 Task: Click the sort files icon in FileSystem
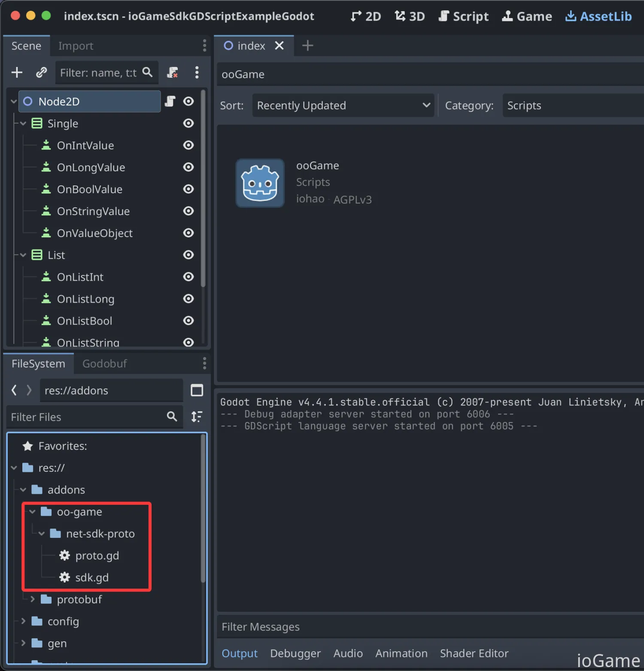[197, 416]
